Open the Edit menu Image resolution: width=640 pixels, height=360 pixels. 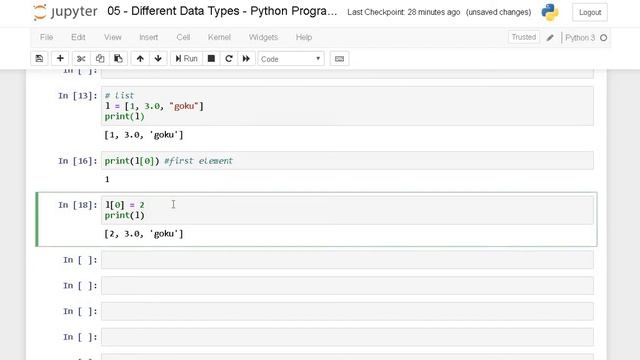click(x=78, y=37)
